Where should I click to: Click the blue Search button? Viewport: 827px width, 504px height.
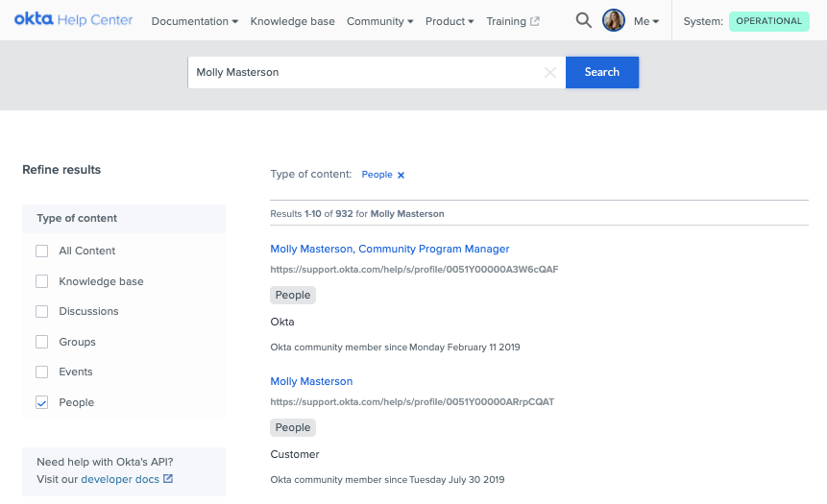602,72
